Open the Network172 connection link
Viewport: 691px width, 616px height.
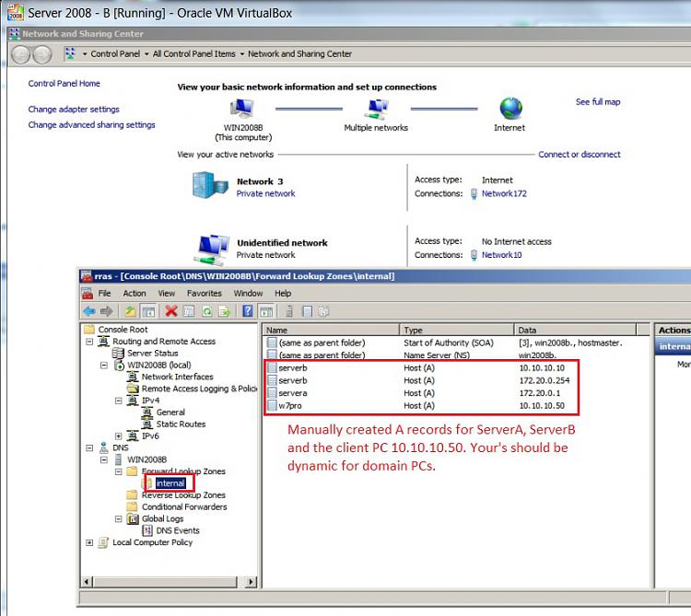[504, 193]
